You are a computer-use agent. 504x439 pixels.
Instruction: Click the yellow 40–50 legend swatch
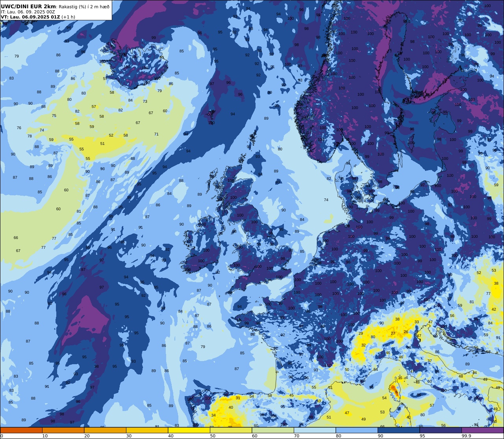click(x=189, y=430)
